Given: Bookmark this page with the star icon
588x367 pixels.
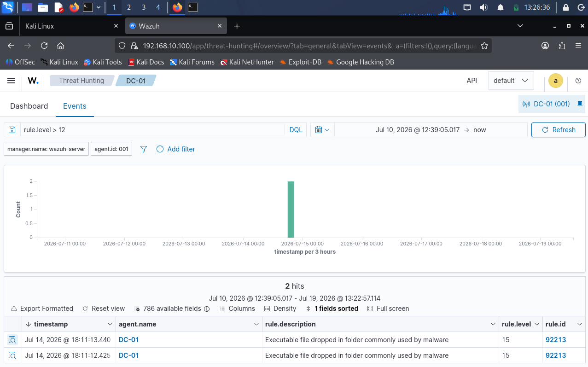Looking at the screenshot, I should [x=484, y=46].
